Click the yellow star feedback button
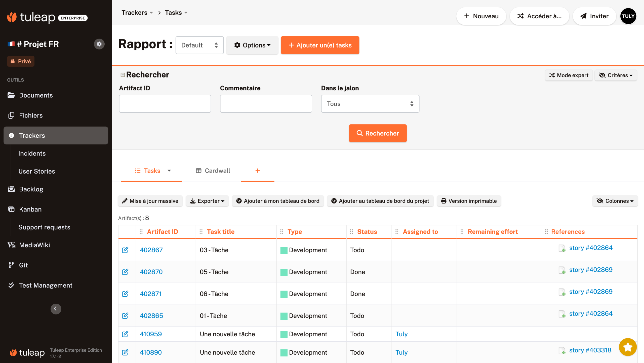 (x=628, y=347)
